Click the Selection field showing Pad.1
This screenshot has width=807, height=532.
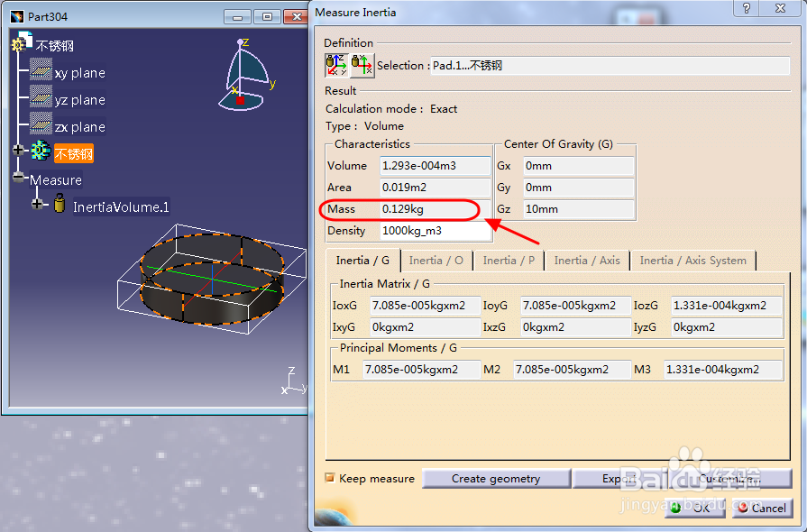pyautogui.click(x=610, y=65)
